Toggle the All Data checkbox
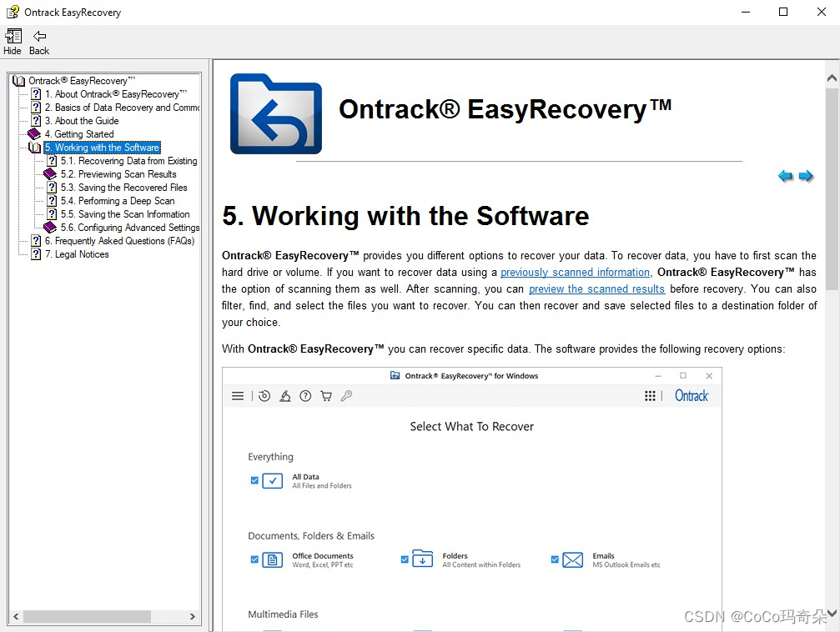840x632 pixels. (254, 480)
